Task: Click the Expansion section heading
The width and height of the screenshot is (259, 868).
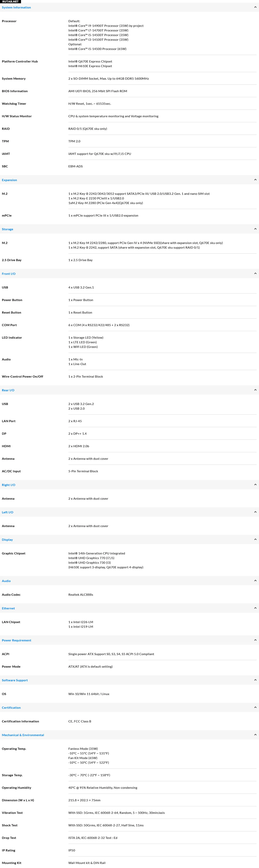Action: [x=9, y=180]
